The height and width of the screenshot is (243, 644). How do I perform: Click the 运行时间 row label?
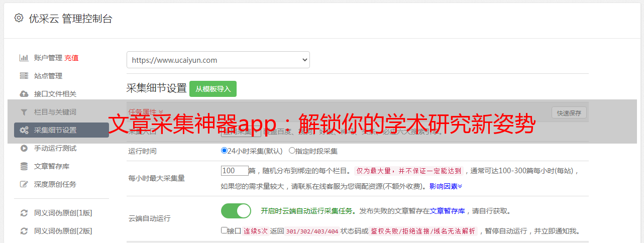point(143,151)
